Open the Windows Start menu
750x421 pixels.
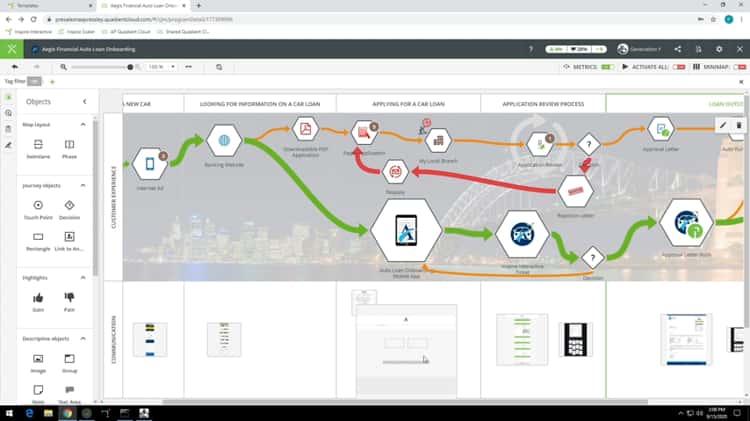click(9, 413)
